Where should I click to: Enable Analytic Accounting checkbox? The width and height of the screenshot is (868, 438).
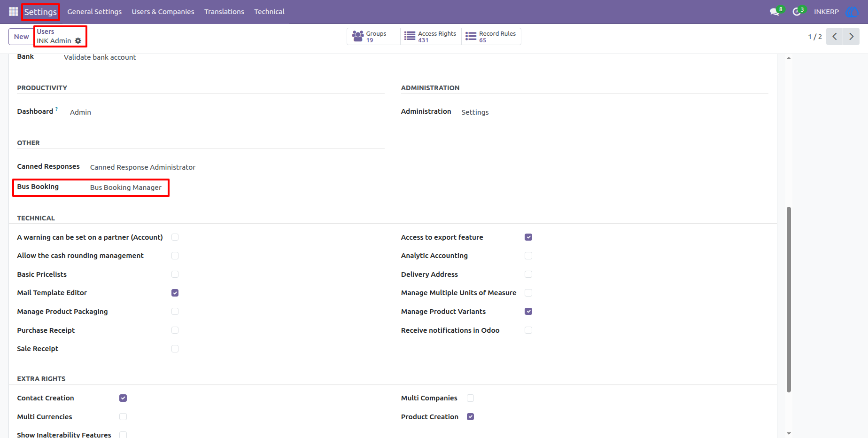coord(528,256)
